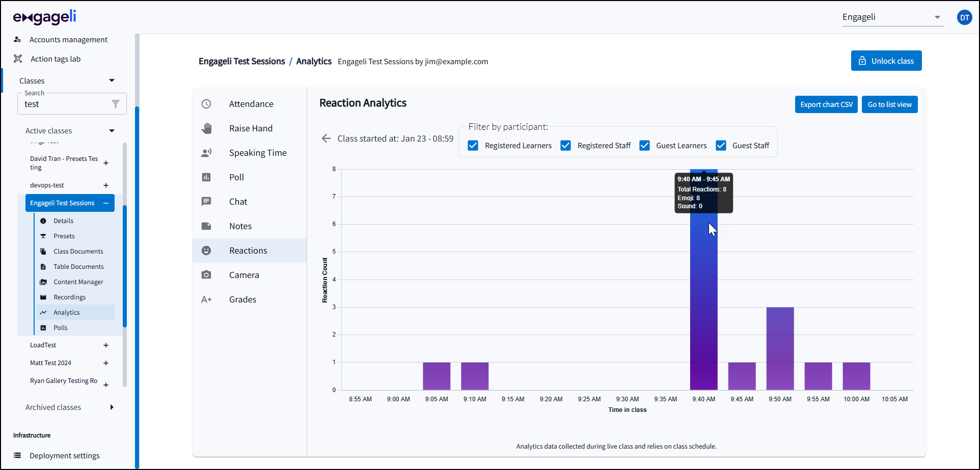This screenshot has height=470, width=980.
Task: Expand the Matt Test 2024 class
Action: pos(106,363)
